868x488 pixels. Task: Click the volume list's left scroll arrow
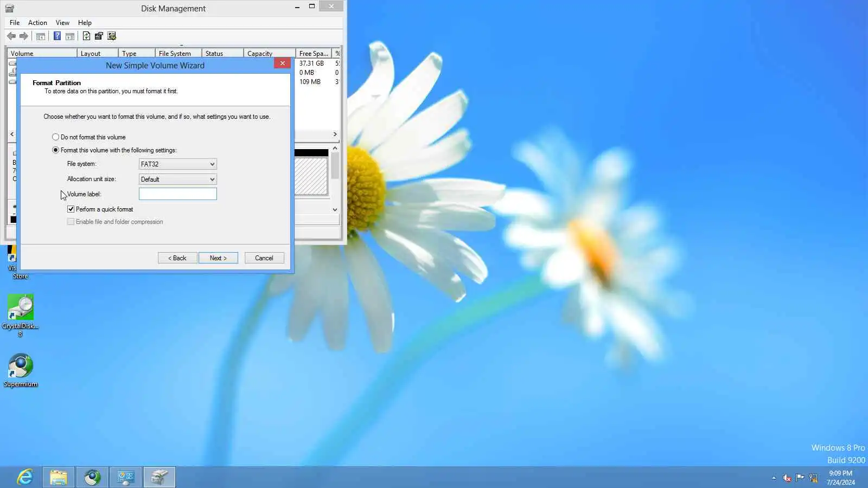12,134
